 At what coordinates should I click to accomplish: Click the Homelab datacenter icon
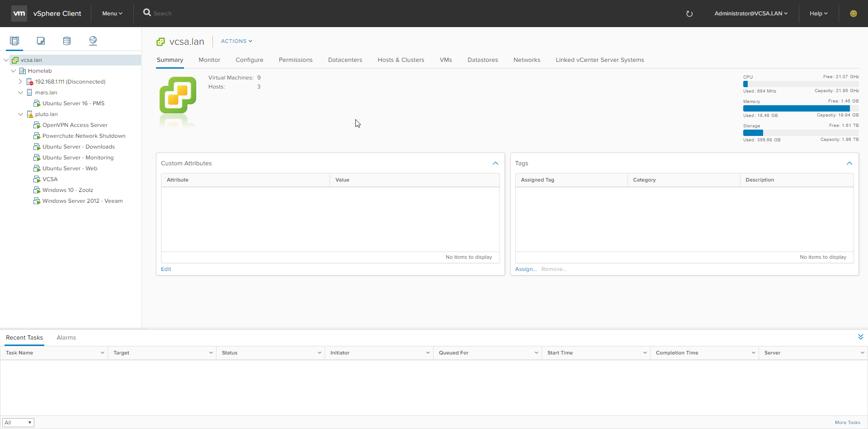click(23, 71)
